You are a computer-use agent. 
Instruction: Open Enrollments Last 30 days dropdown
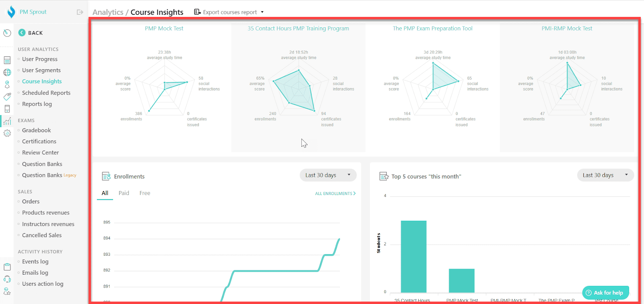coord(328,175)
